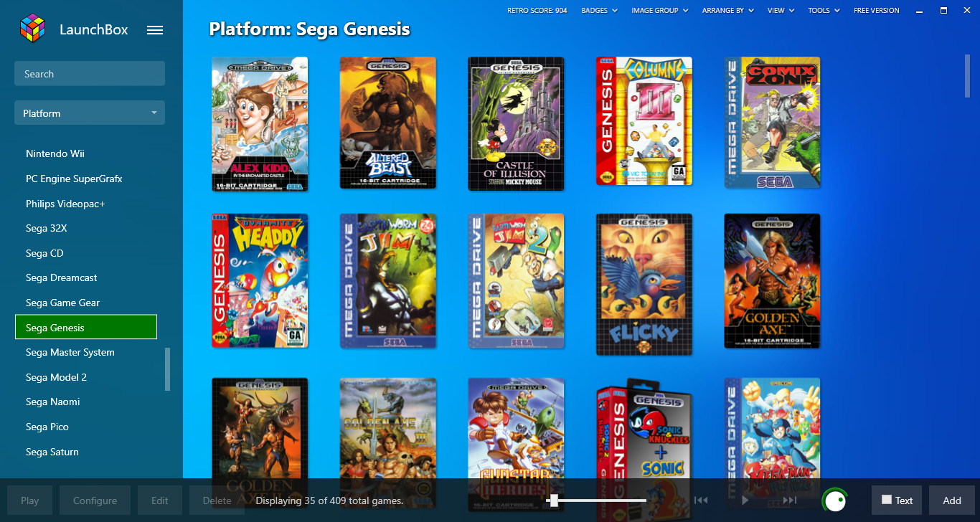The height and width of the screenshot is (522, 980).
Task: Select the Dynamite Headdy game cover
Action: click(x=260, y=280)
